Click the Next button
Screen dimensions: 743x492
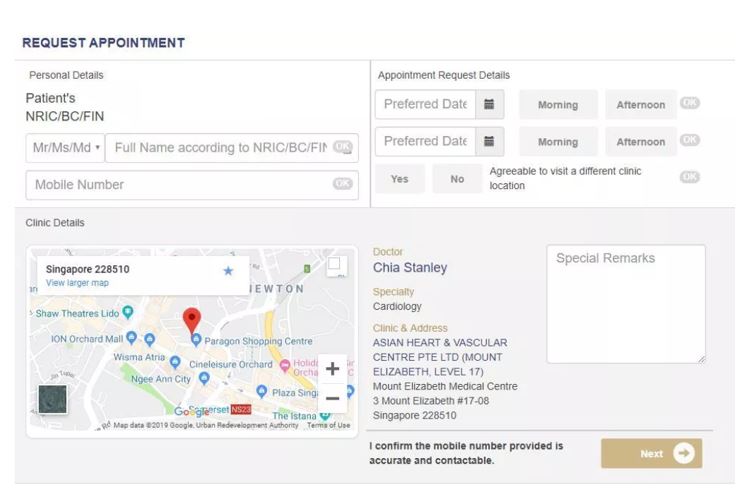point(651,453)
